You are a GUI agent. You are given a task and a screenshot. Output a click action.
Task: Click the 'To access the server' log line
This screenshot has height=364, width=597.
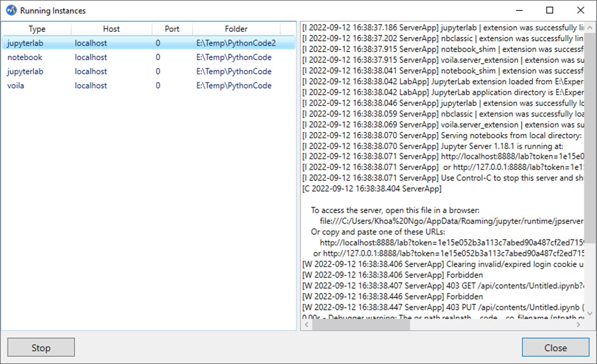point(395,210)
